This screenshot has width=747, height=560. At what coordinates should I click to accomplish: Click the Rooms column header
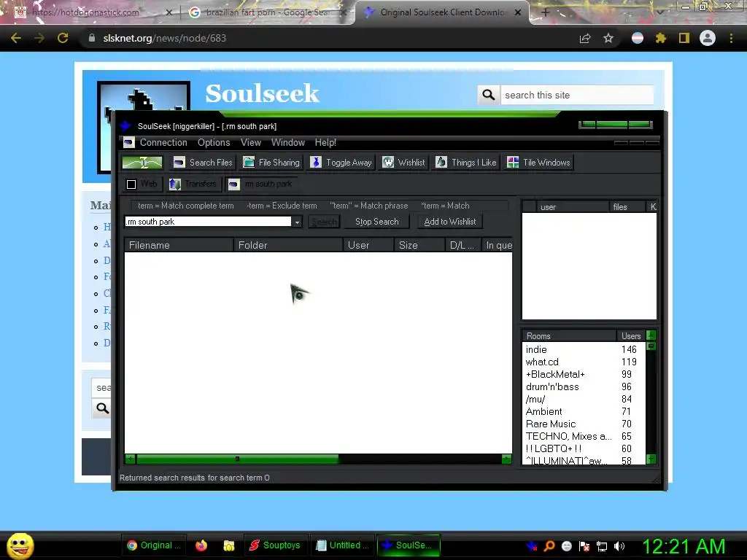[x=569, y=335]
